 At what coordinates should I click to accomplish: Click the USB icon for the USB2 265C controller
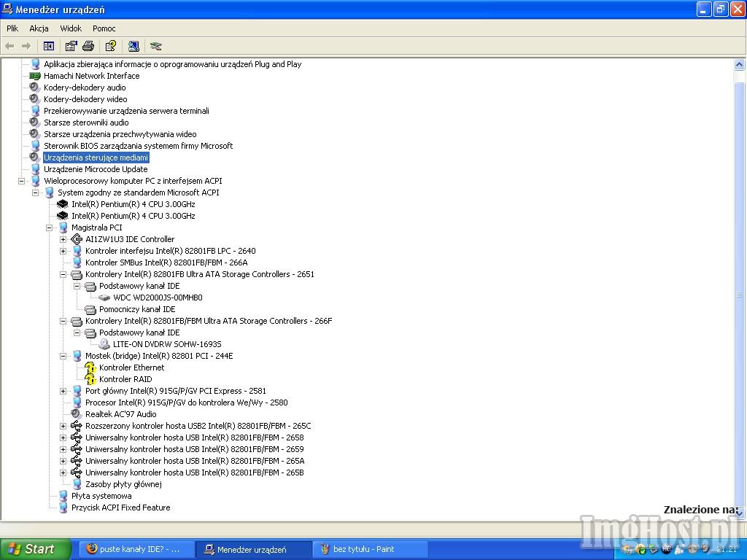tap(76, 426)
